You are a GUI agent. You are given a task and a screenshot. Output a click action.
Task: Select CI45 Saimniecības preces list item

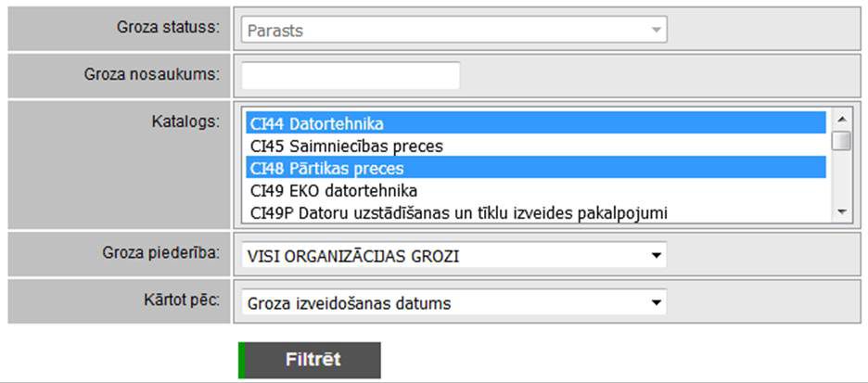pos(535,146)
